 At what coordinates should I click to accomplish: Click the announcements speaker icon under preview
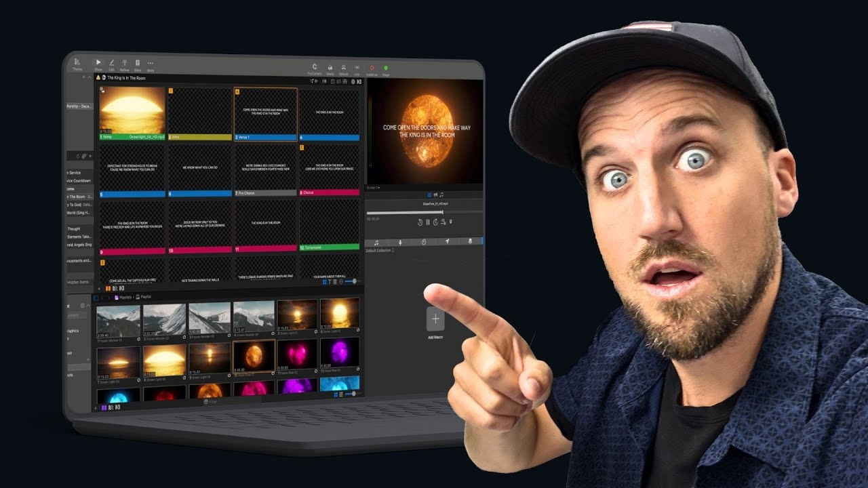pyautogui.click(x=434, y=195)
